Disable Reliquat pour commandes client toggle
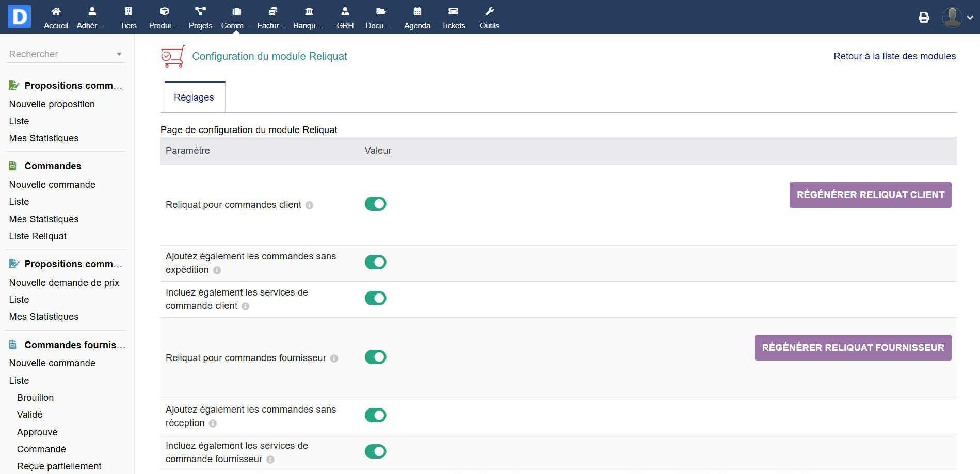The width and height of the screenshot is (980, 474). click(375, 204)
